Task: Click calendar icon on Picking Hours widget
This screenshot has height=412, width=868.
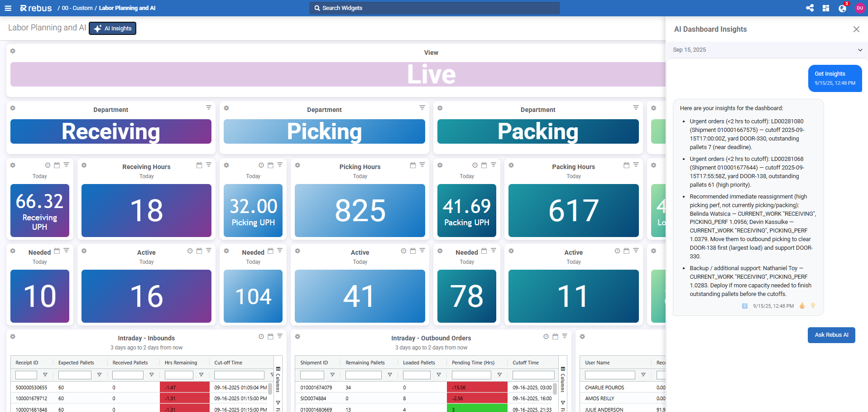Action: click(x=412, y=165)
